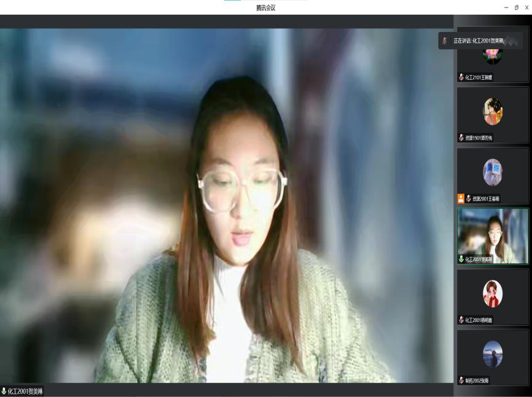Click green mic icon on 贺美琳 video thumbnail
532x397 pixels.
[x=461, y=259]
